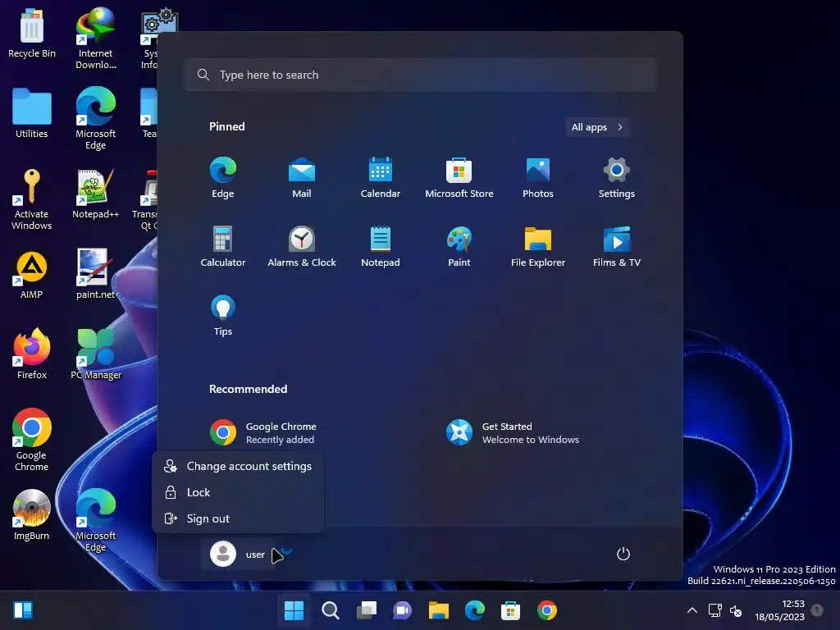Screen dimensions: 840x630
Task: Expand the All apps list
Action: [x=597, y=127]
